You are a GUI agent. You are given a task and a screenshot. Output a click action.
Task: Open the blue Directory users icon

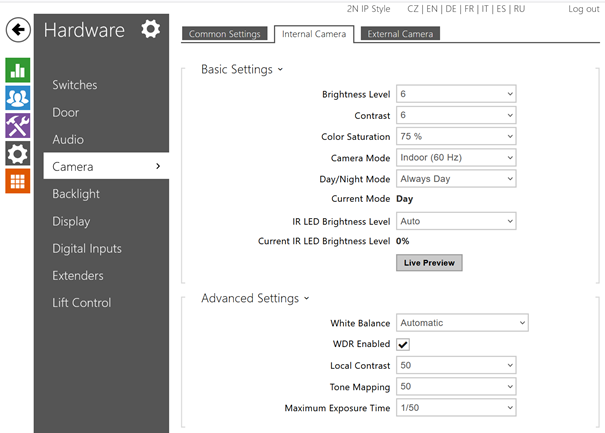click(17, 97)
